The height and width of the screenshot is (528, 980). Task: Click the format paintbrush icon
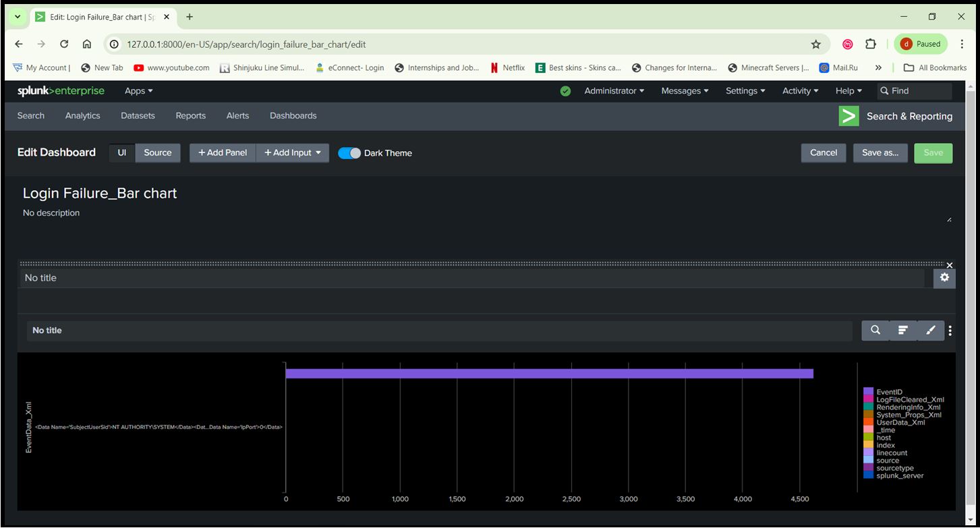pyautogui.click(x=931, y=330)
